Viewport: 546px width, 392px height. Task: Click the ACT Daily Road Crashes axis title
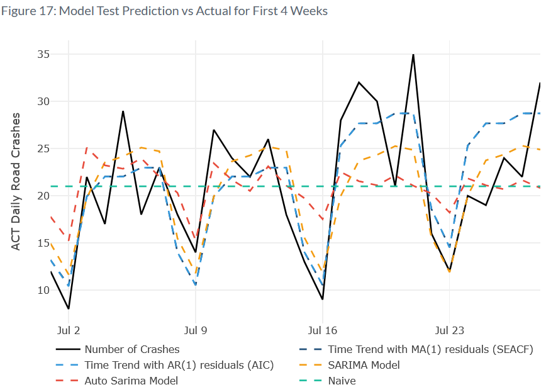16,181
